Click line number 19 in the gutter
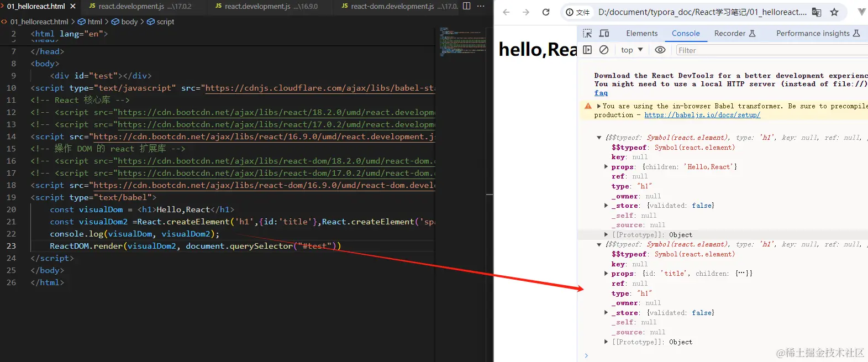 coord(11,197)
